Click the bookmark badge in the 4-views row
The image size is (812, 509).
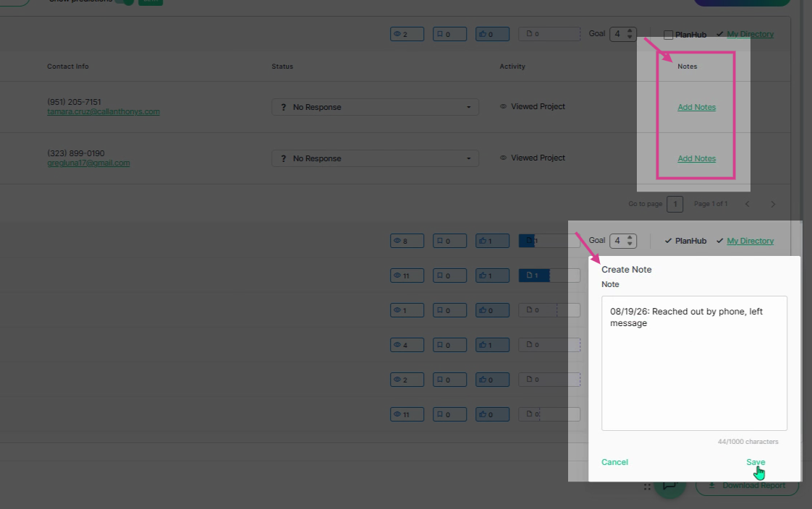pyautogui.click(x=449, y=345)
